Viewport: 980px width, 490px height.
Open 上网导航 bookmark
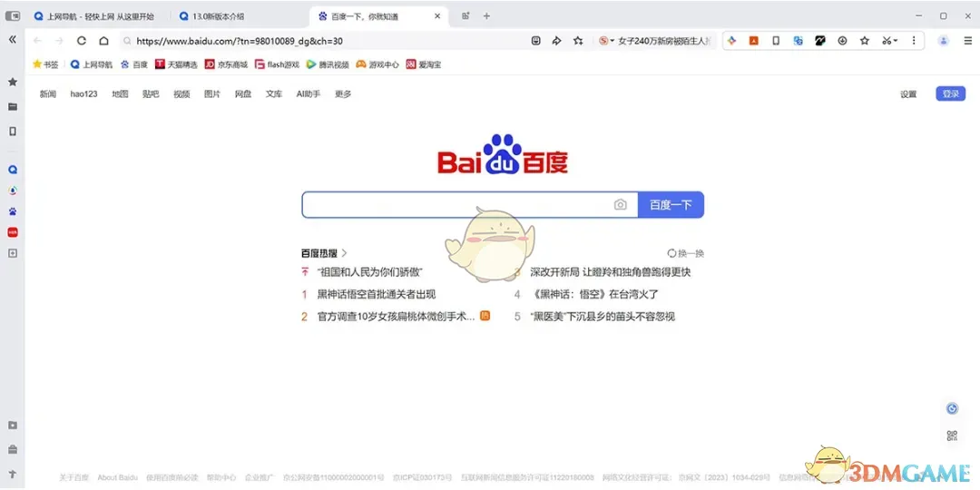pyautogui.click(x=92, y=64)
